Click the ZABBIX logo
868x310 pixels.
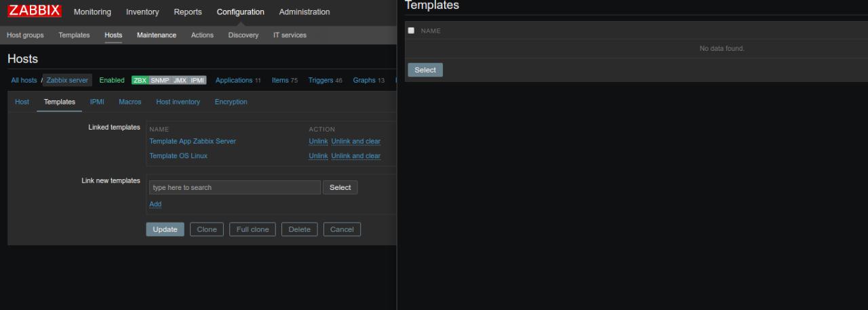coord(35,11)
